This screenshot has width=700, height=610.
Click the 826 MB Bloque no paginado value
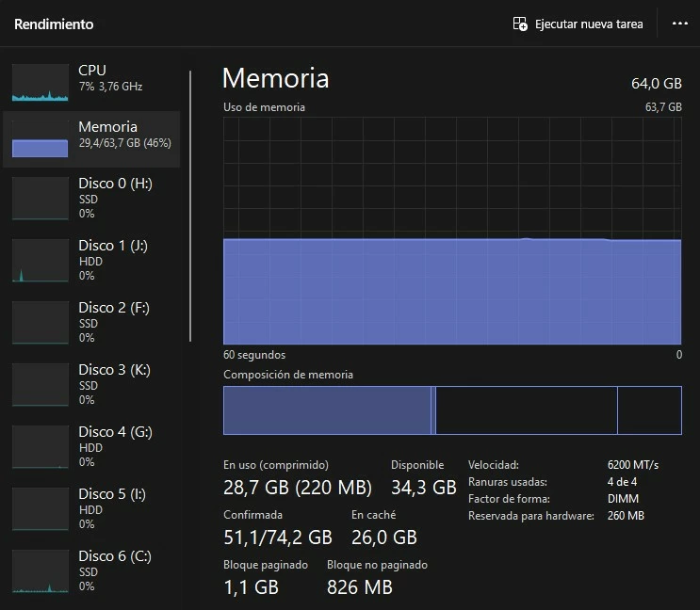click(359, 587)
